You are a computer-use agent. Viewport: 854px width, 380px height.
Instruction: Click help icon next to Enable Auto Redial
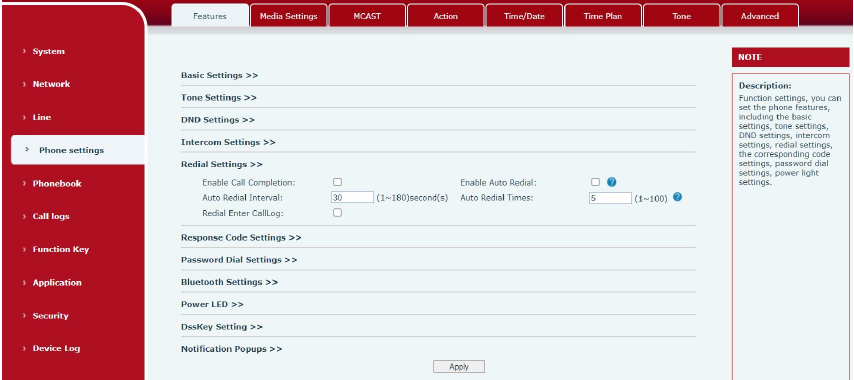point(612,182)
